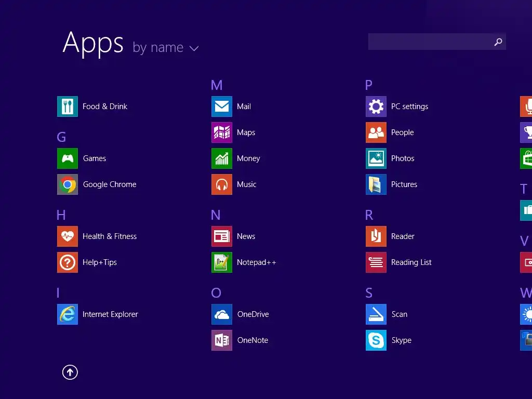
Task: Open Google Chrome icon
Action: [x=67, y=184]
